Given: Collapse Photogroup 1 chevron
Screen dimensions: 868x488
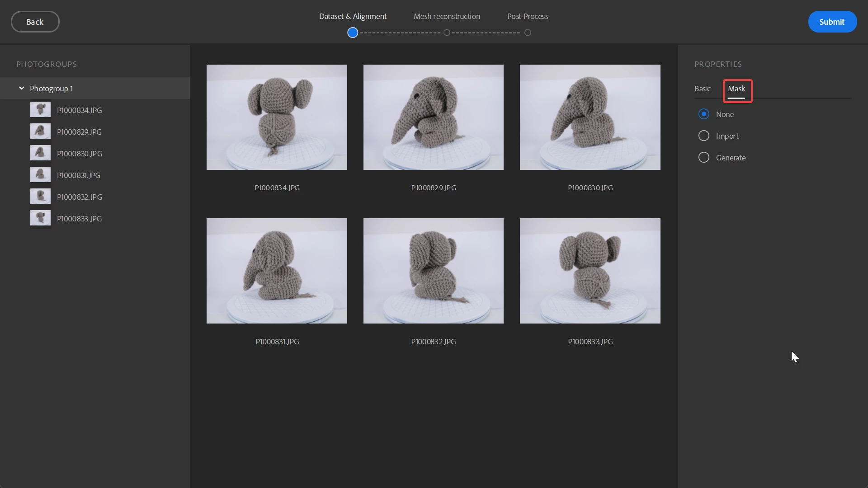Looking at the screenshot, I should 21,89.
